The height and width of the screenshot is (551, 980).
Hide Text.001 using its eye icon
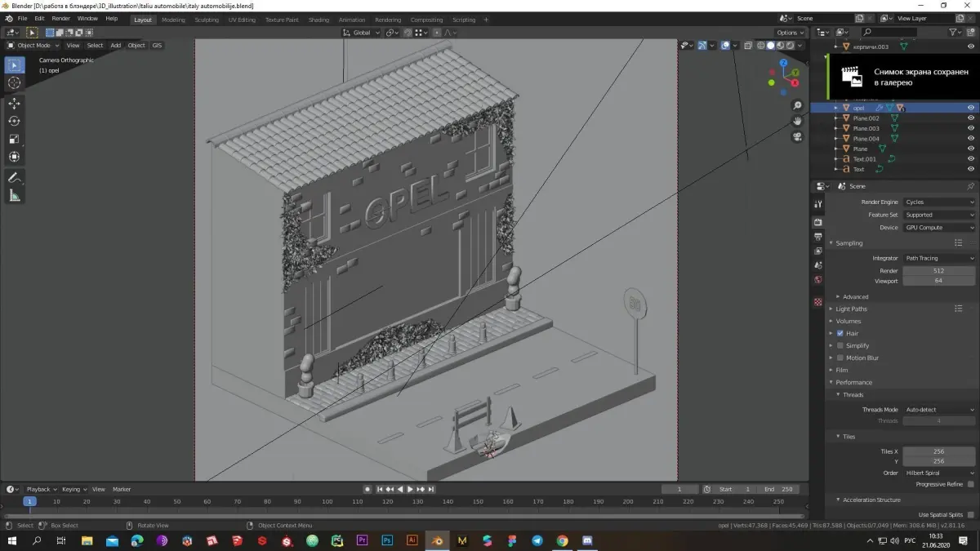971,159
